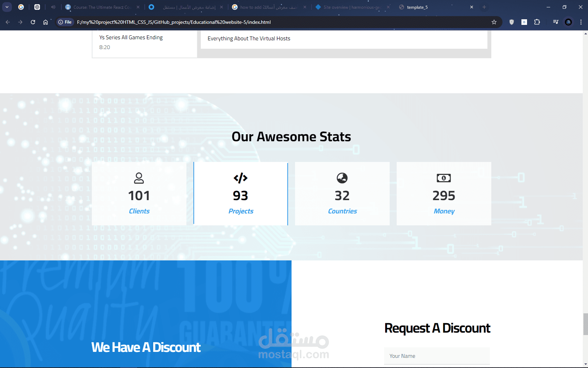
Task: Click the Clients user icon
Action: point(139,178)
